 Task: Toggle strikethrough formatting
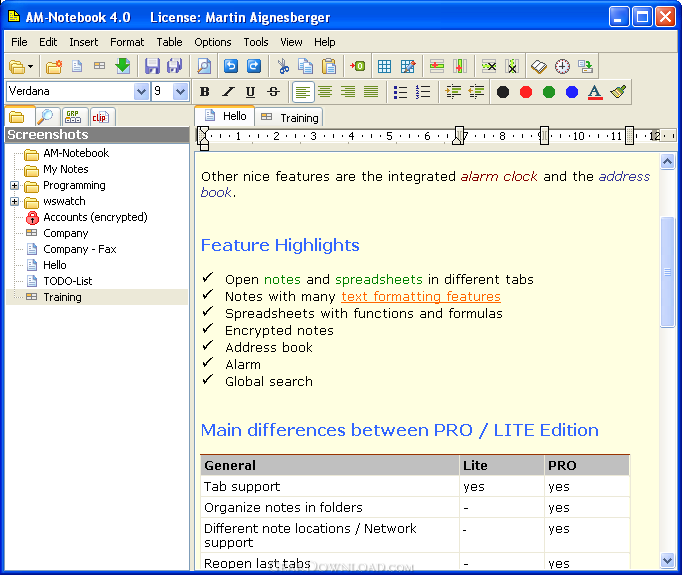[x=274, y=92]
